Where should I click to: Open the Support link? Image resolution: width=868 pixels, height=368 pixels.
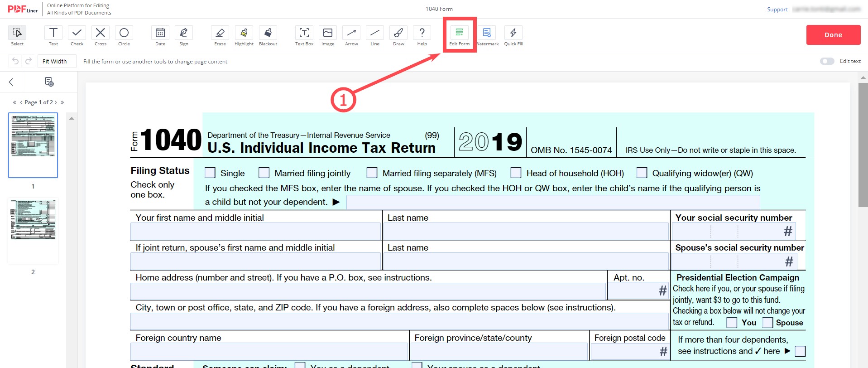[777, 10]
